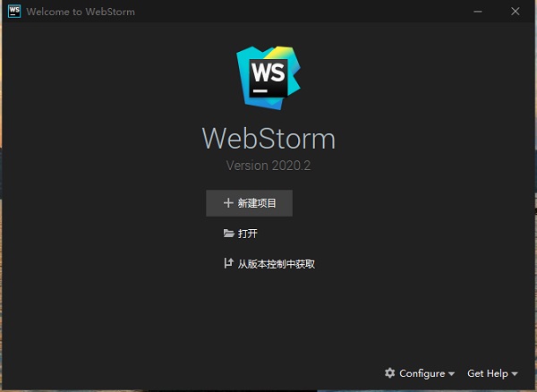Image resolution: width=537 pixels, height=392 pixels.
Task: Expand the Get Help dropdown
Action: coord(492,373)
